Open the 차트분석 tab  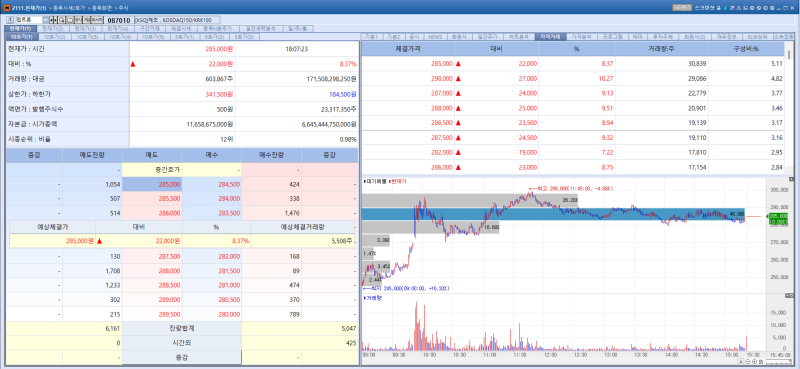tap(519, 37)
